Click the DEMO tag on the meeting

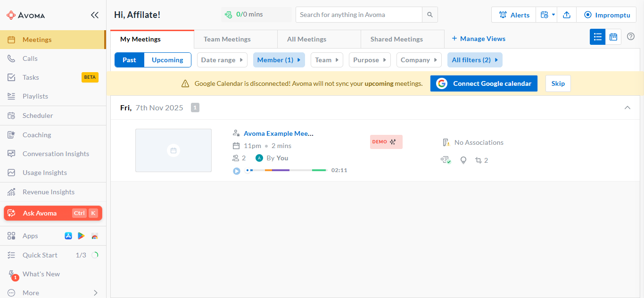click(x=386, y=142)
